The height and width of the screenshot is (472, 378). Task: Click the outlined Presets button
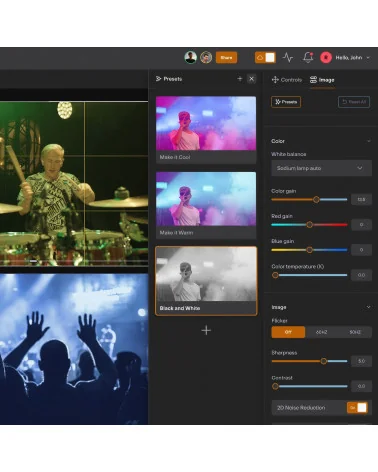[x=286, y=102]
